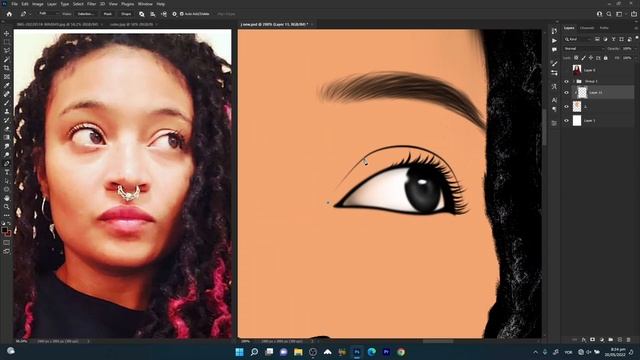Show the hidden top photo layer
This screenshot has width=640, height=360.
[x=566, y=70]
